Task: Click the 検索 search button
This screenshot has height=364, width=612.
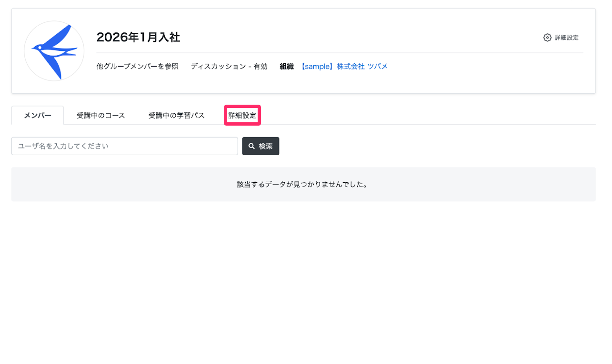Action: [x=261, y=146]
